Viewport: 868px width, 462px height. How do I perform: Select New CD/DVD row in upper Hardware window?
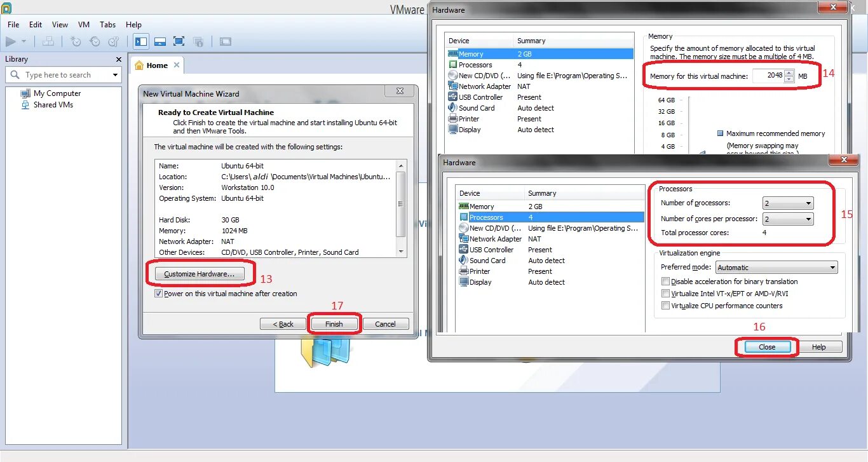539,76
